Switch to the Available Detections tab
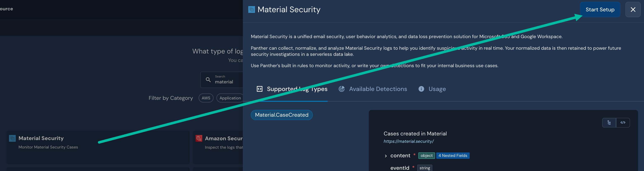644x171 pixels. [x=373, y=89]
